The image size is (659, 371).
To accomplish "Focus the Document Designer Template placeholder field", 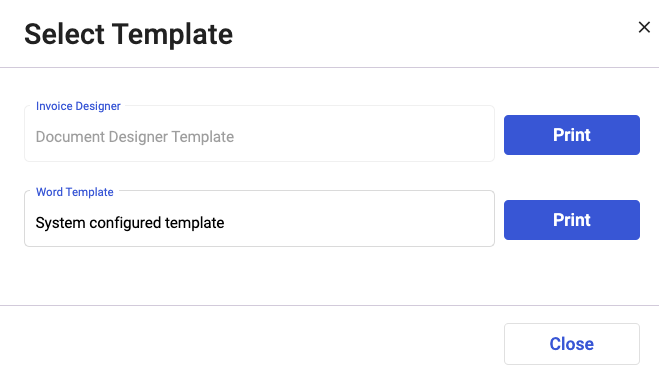I will tap(259, 134).
